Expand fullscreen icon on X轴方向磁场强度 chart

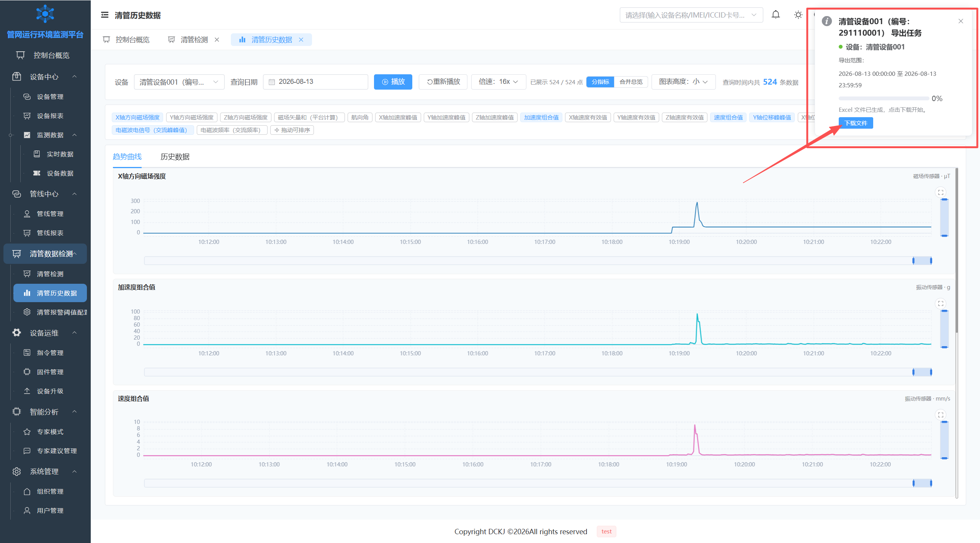941,192
